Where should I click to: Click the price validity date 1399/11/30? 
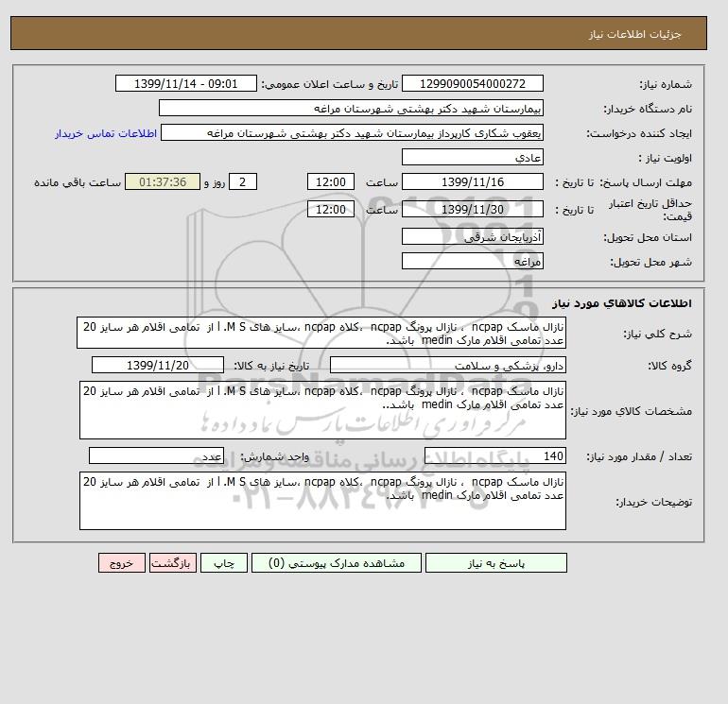click(473, 210)
